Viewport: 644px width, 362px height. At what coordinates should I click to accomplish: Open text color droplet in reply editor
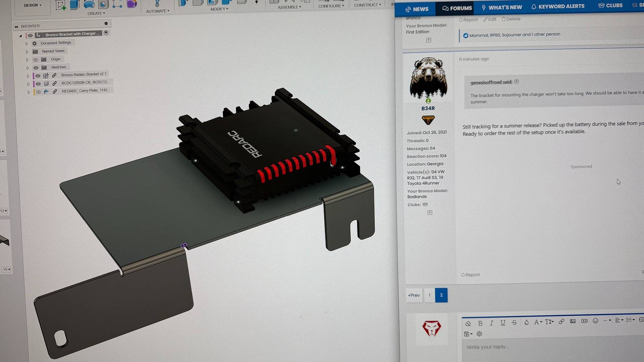click(x=526, y=322)
